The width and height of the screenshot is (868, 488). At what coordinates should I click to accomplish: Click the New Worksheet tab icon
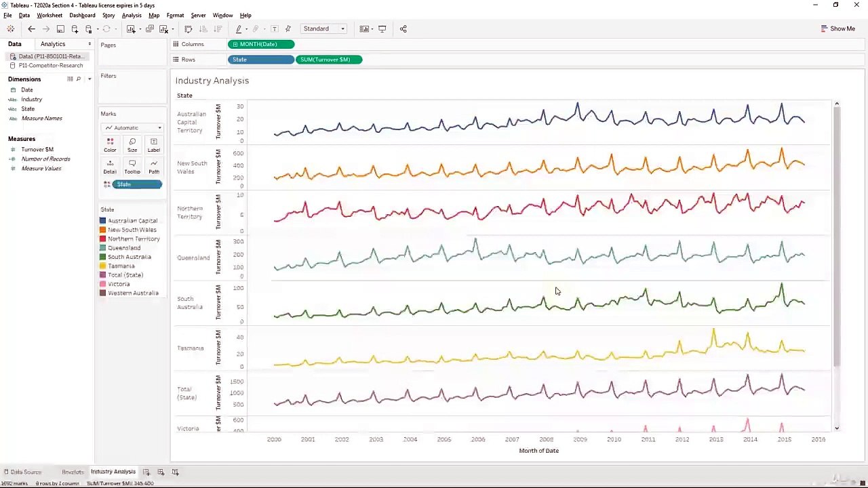(x=146, y=472)
